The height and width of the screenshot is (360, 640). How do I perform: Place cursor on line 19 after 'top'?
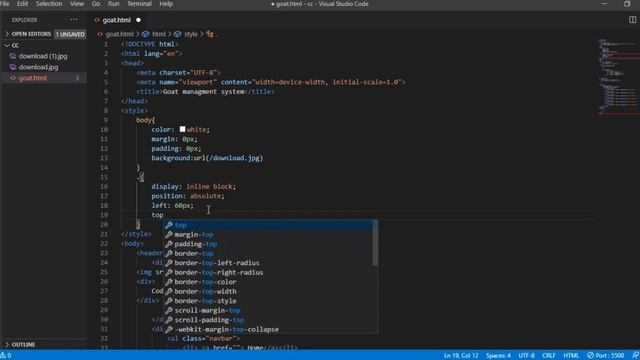coord(164,215)
